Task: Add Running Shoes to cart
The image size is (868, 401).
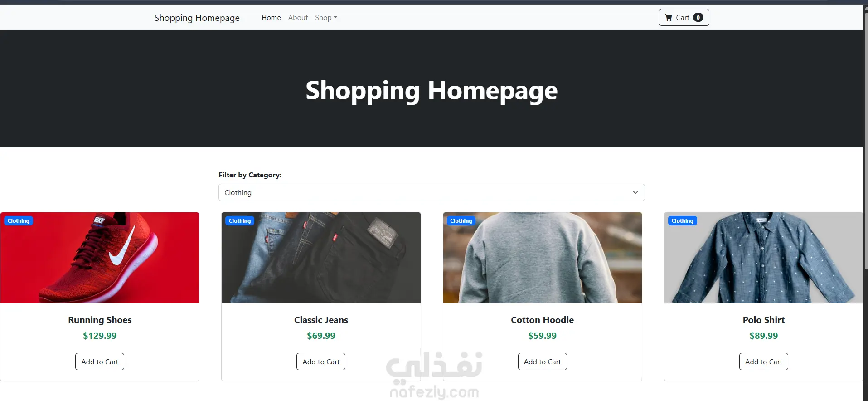Action: 100,362
